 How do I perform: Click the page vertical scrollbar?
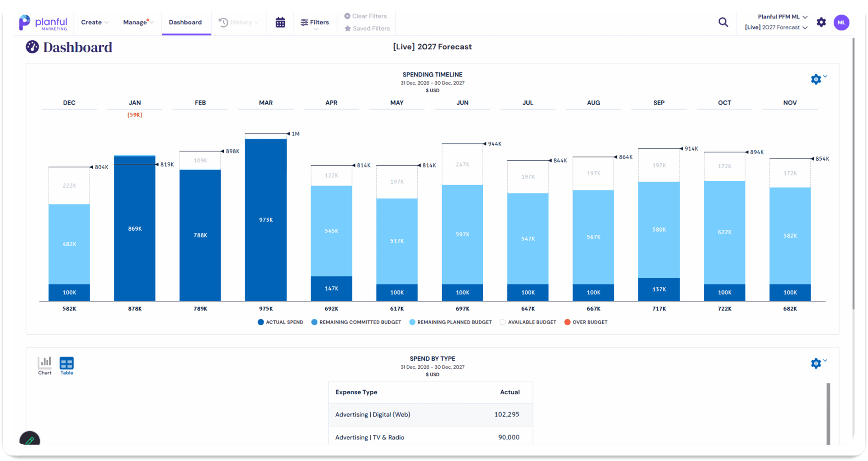(853, 174)
